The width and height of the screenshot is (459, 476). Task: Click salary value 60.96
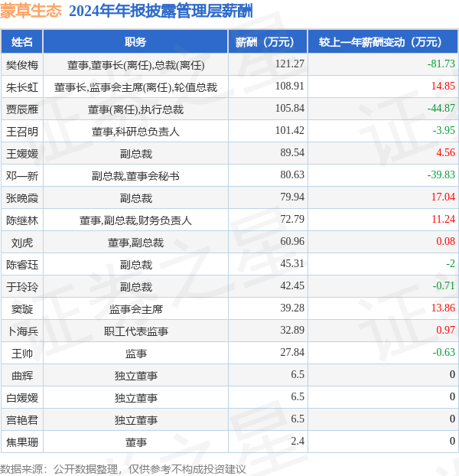[292, 241]
